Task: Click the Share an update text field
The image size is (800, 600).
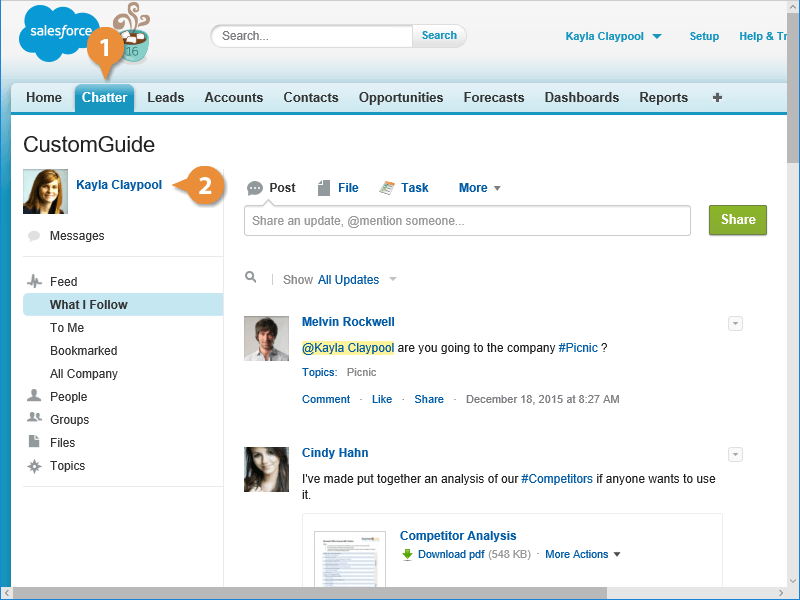Action: tap(467, 221)
